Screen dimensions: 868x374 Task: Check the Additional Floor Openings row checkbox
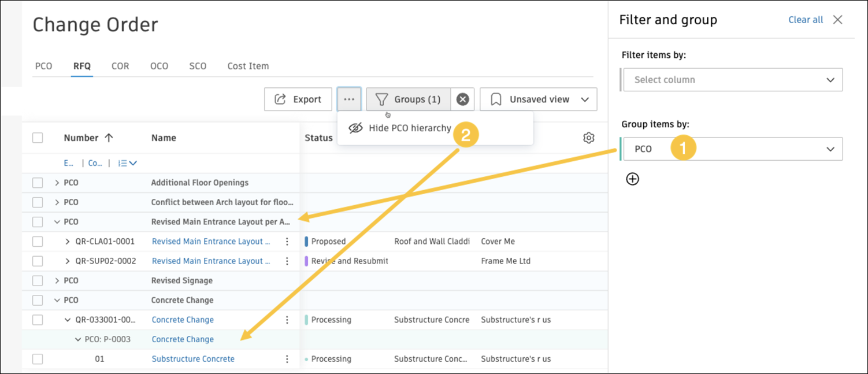[x=38, y=183]
